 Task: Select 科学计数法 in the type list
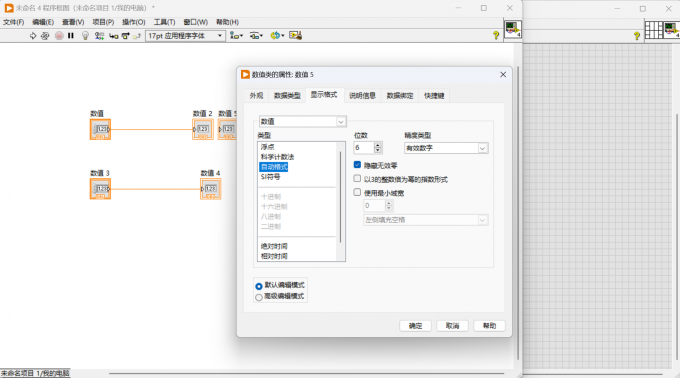point(277,157)
